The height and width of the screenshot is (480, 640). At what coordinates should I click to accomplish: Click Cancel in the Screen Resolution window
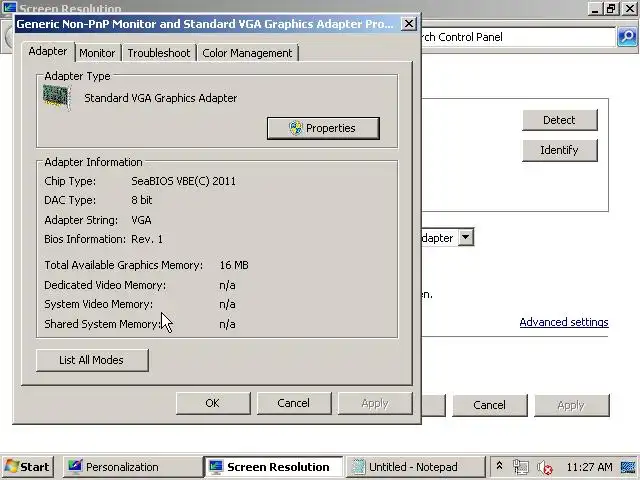point(489,405)
